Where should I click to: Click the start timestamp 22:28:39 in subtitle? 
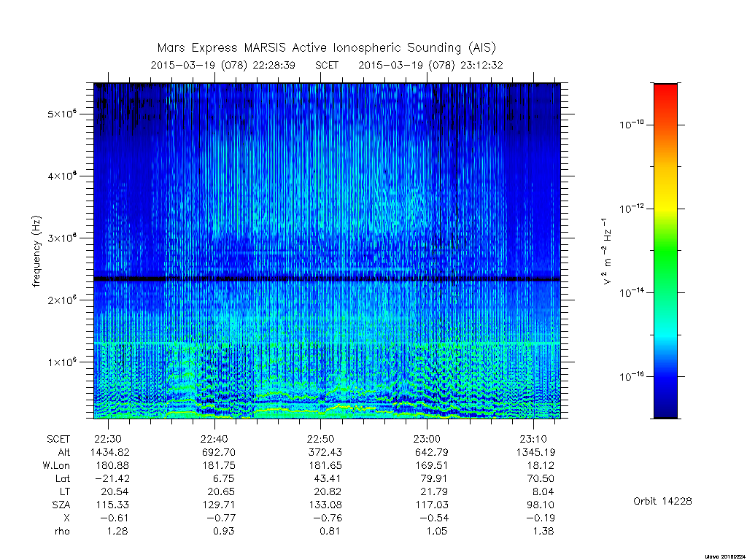pos(274,65)
